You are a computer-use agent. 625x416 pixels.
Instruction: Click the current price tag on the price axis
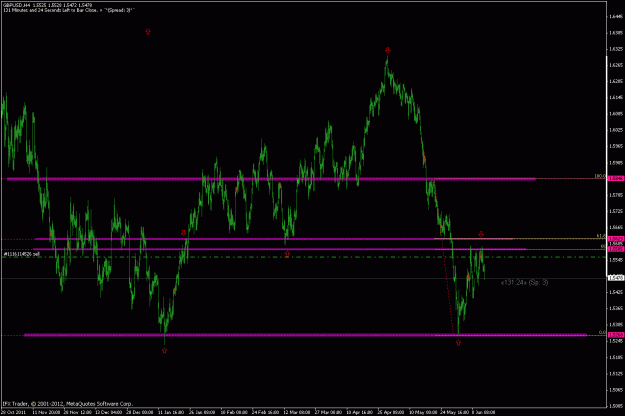[616, 278]
